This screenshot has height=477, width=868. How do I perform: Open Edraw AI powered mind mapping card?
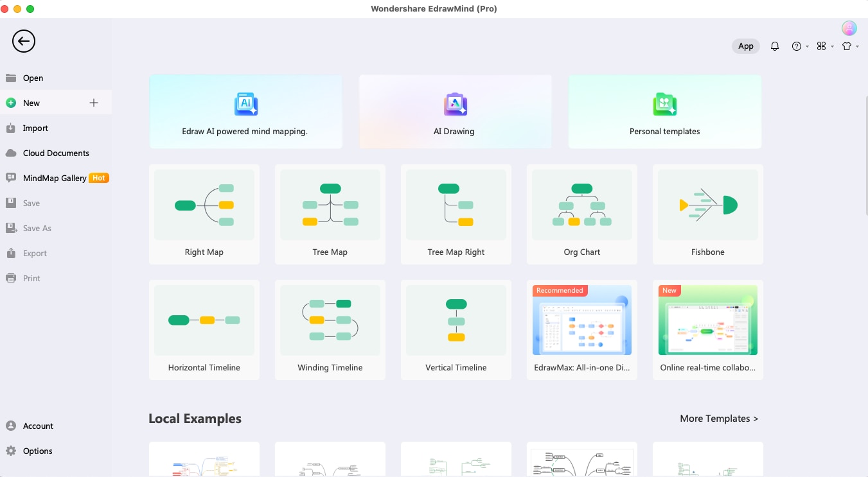pos(245,112)
